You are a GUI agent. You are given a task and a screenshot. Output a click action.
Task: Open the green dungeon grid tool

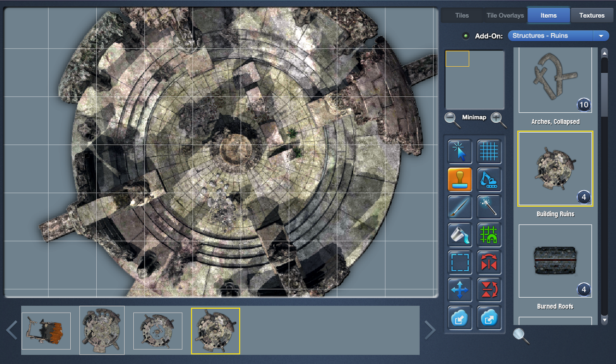(x=489, y=235)
